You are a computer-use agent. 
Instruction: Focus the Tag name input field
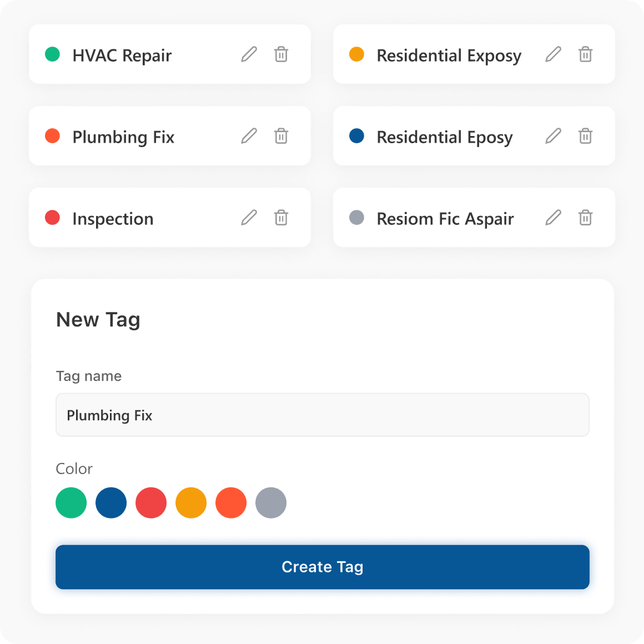(322, 415)
